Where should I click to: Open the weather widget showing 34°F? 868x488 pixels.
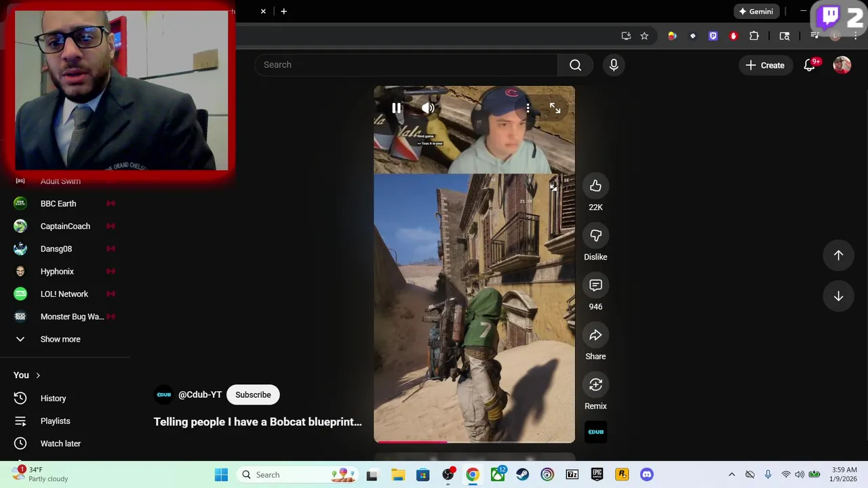(x=42, y=474)
